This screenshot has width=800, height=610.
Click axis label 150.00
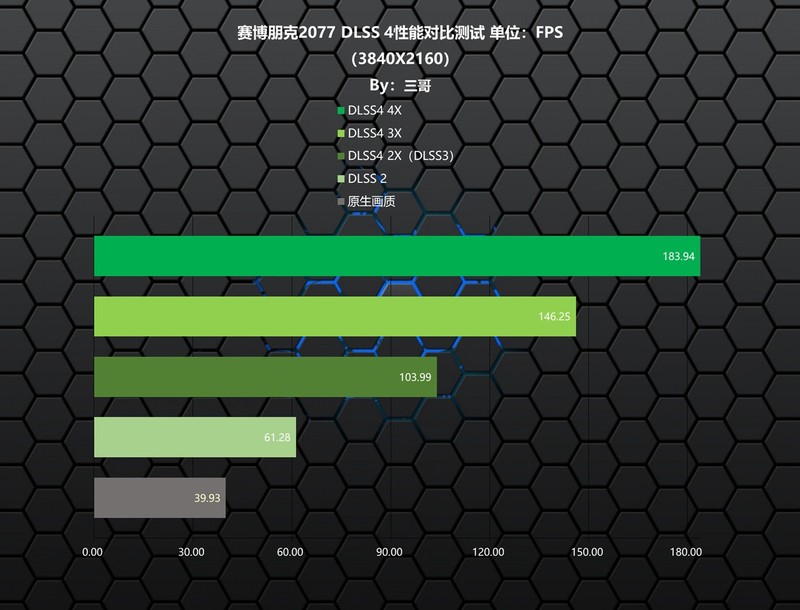coord(587,552)
